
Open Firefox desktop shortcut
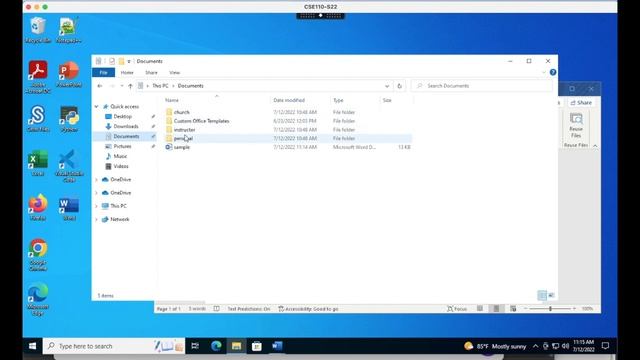click(x=38, y=207)
